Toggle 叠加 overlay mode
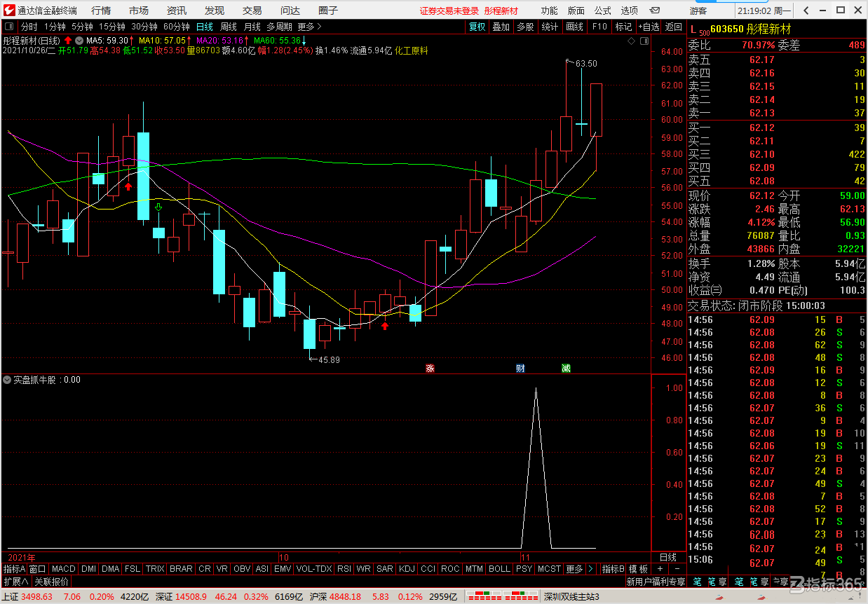The image size is (868, 604). [x=501, y=27]
